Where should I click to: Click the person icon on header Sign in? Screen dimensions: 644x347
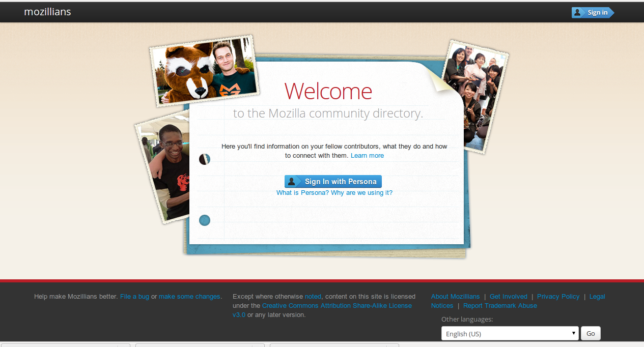click(577, 13)
